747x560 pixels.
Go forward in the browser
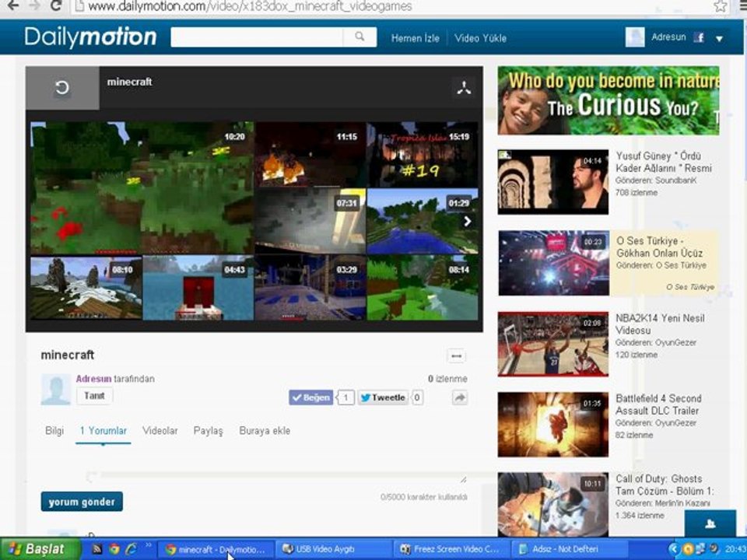coord(33,5)
